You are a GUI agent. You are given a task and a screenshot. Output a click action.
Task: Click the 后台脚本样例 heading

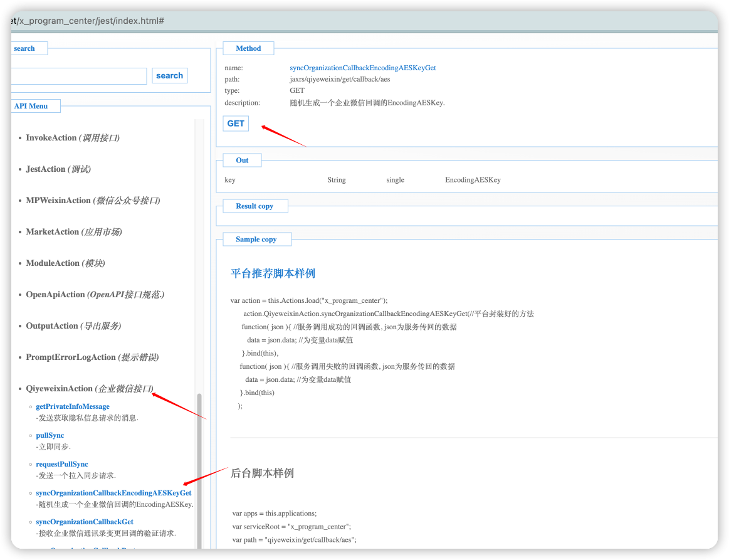click(x=262, y=473)
